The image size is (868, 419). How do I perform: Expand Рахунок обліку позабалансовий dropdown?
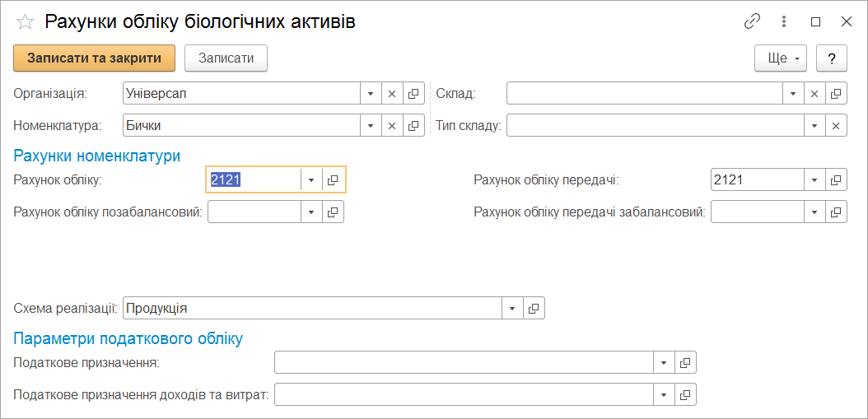(x=311, y=212)
